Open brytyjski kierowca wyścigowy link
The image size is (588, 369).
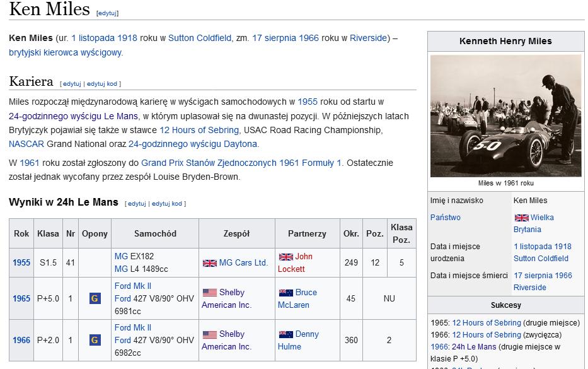click(x=66, y=52)
